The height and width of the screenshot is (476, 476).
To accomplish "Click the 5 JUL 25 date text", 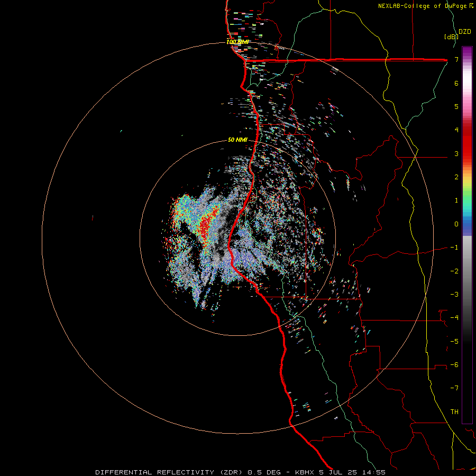I will 338,472.
